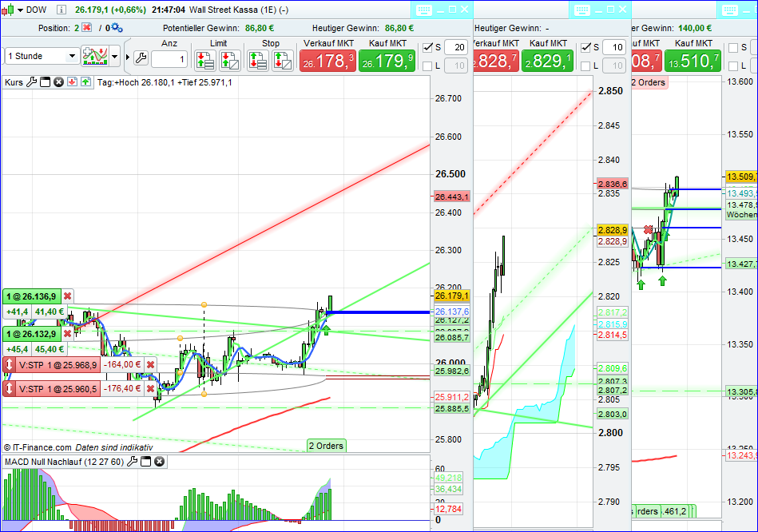Open Kurs panel settings via wrench icon
758x532 pixels.
(x=31, y=82)
